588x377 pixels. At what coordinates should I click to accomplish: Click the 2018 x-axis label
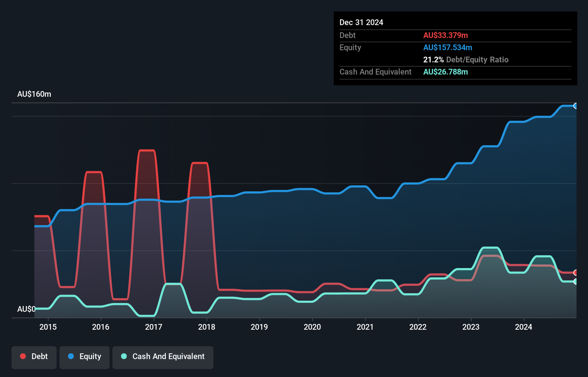207,327
